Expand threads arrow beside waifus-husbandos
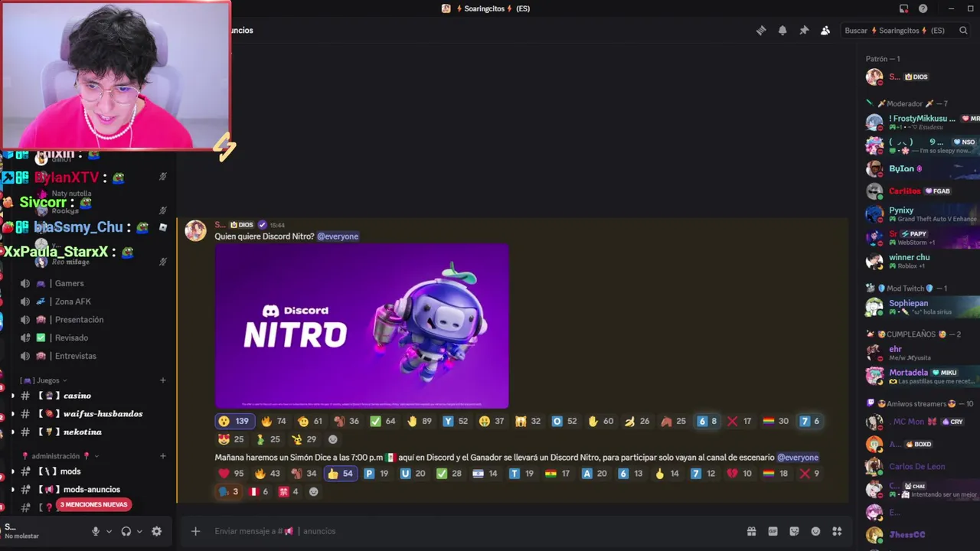This screenshot has width=980, height=551. coord(12,414)
